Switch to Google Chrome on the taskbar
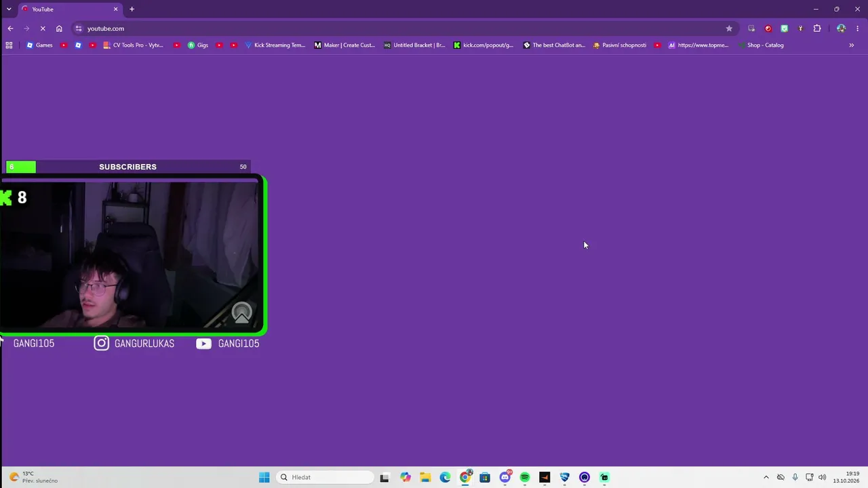868x488 pixels. tap(465, 477)
